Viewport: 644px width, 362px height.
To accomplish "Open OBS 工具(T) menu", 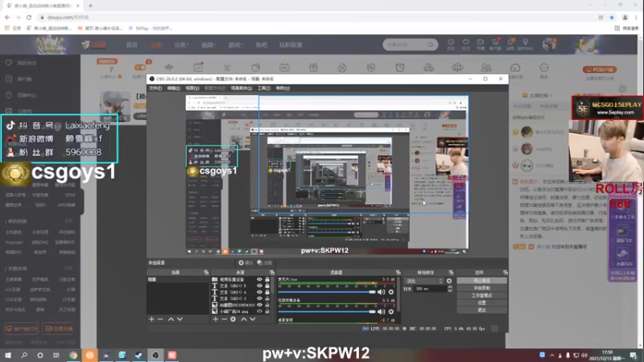I will 264,88.
